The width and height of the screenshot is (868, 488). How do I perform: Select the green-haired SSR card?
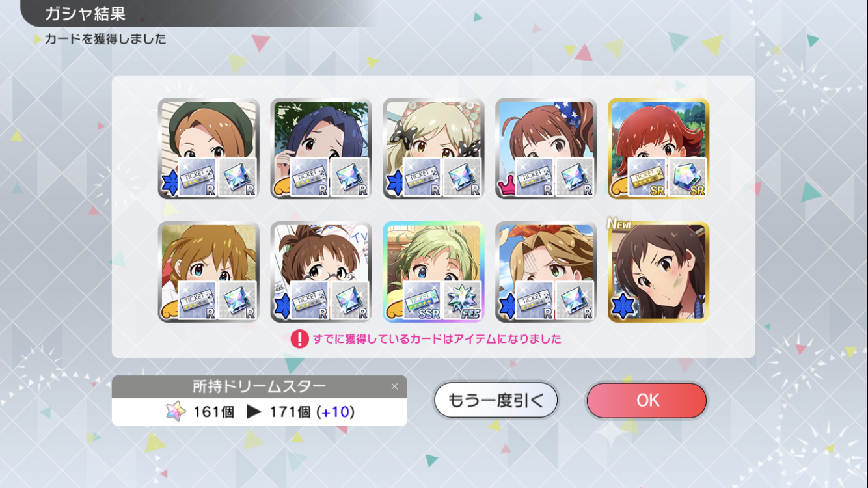point(433,272)
